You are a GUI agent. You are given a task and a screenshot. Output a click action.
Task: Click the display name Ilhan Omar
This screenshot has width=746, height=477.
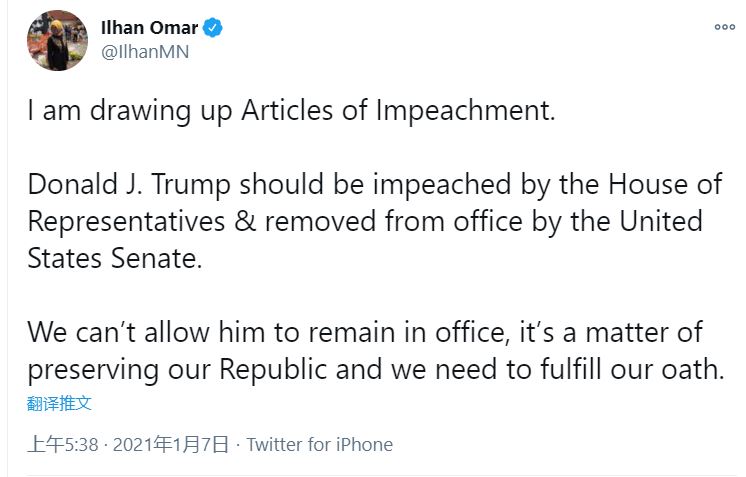149,28
